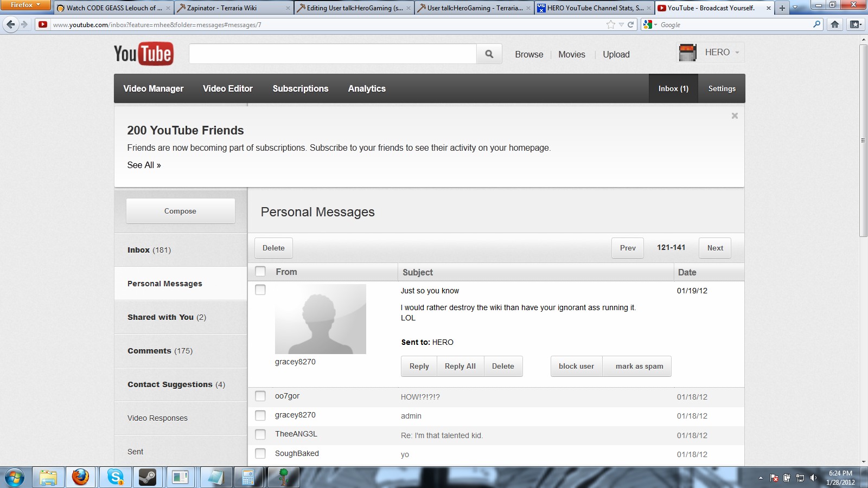The width and height of the screenshot is (868, 488).
Task: Reload the page with the refresh icon
Action: tap(630, 24)
